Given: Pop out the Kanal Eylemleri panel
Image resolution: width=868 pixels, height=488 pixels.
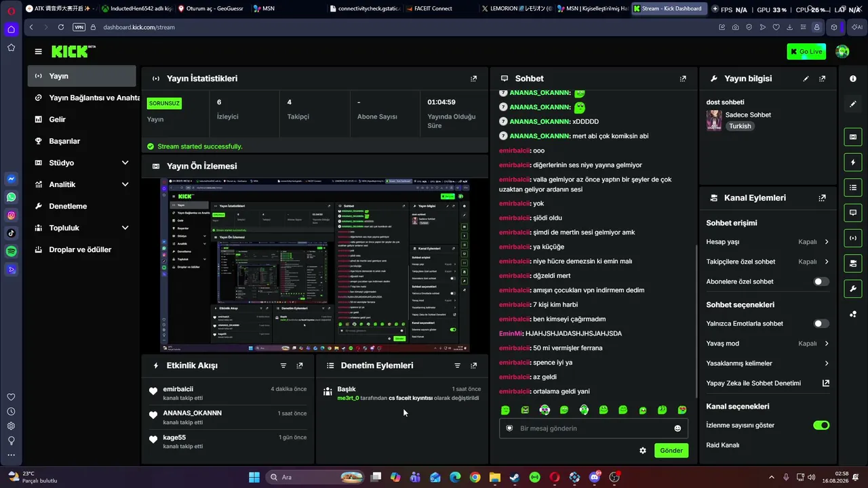Looking at the screenshot, I should [822, 198].
